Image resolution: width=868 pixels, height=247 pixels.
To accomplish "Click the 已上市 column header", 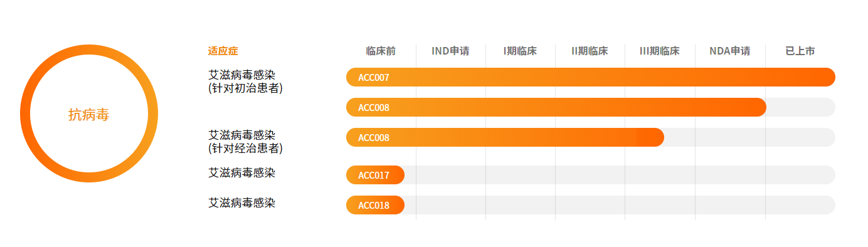I will [x=800, y=51].
